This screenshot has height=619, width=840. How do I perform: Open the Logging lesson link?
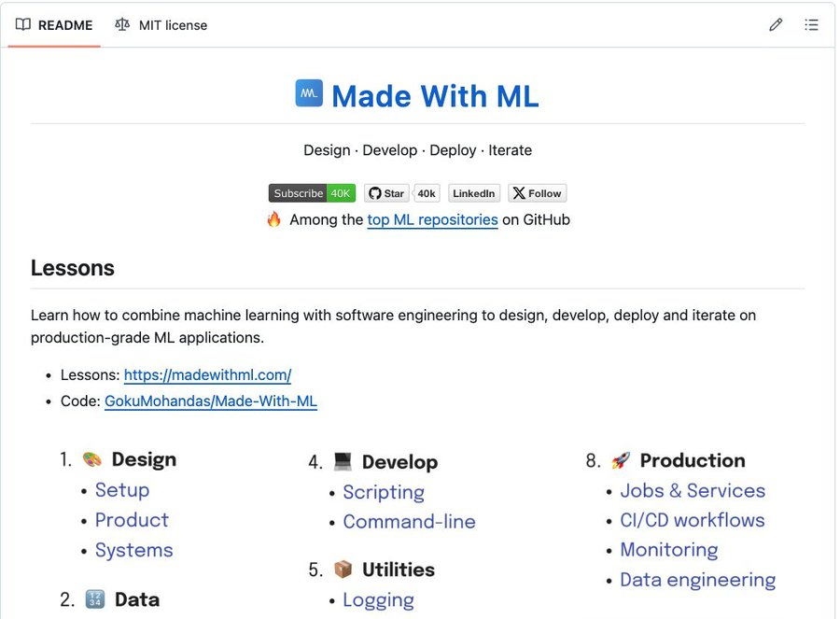[x=378, y=600]
